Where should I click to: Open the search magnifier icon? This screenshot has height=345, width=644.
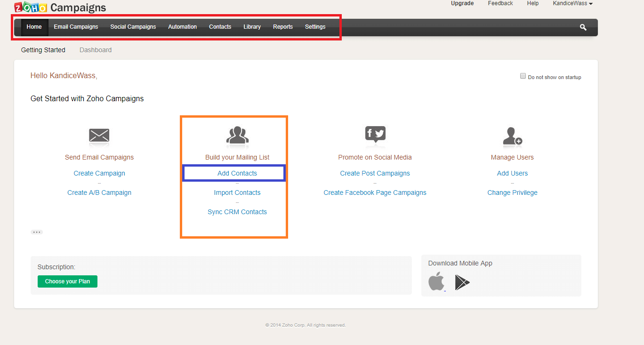click(583, 27)
